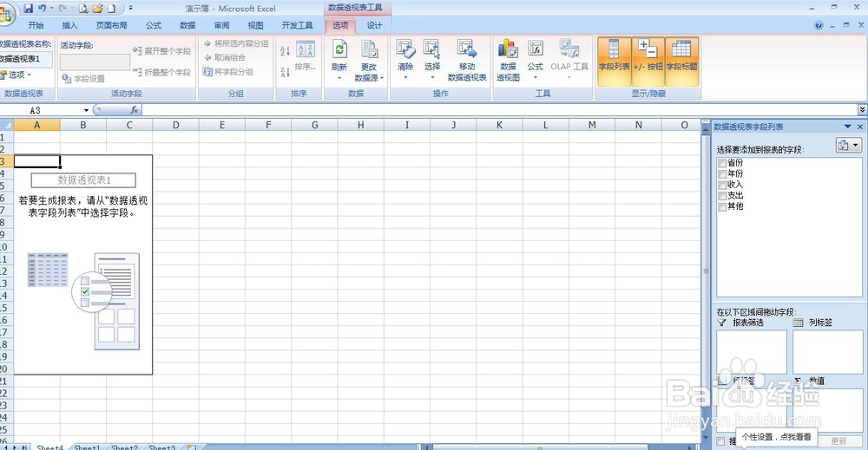This screenshot has height=450, width=868.
Task: Expand the formula bar
Action: pyautogui.click(x=863, y=110)
